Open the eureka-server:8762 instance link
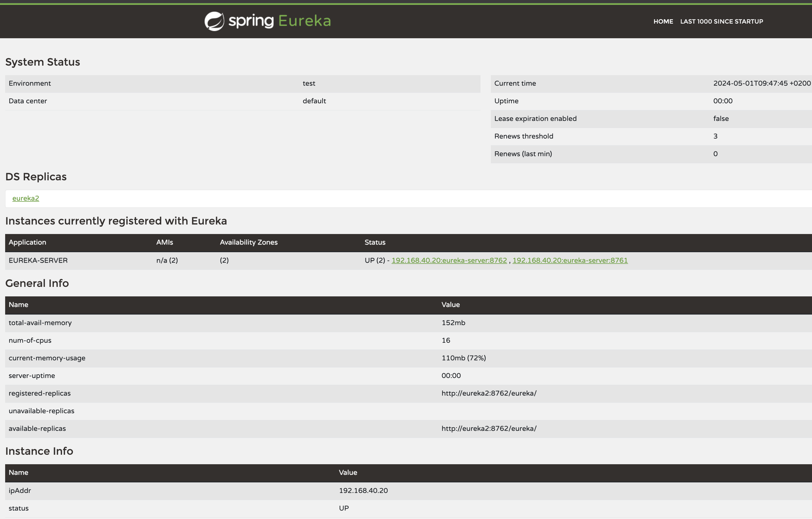 click(x=449, y=261)
